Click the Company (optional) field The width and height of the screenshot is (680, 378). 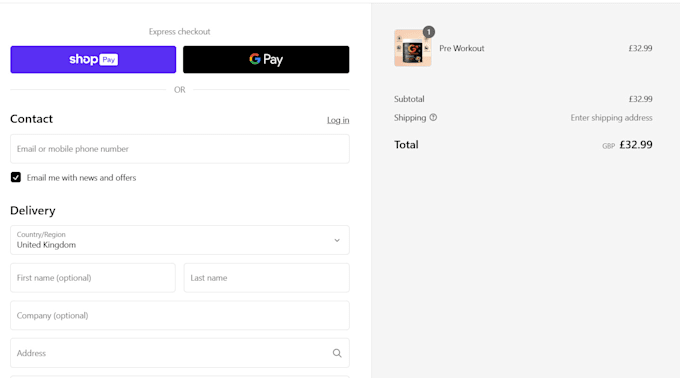(x=180, y=315)
